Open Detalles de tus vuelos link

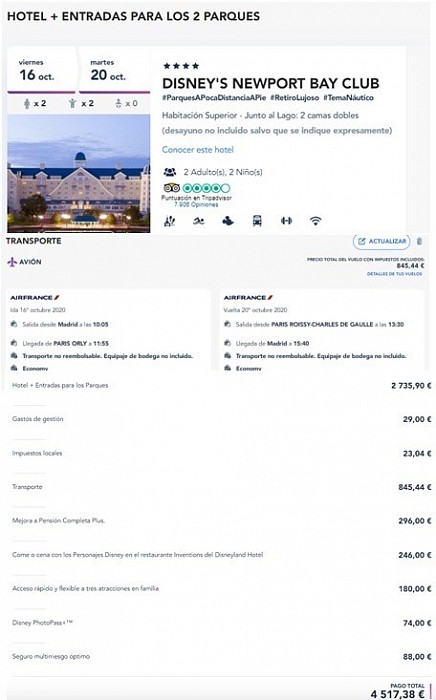394,274
